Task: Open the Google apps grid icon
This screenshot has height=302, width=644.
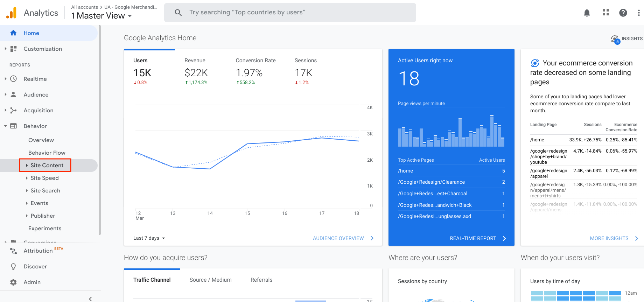Action: [606, 13]
